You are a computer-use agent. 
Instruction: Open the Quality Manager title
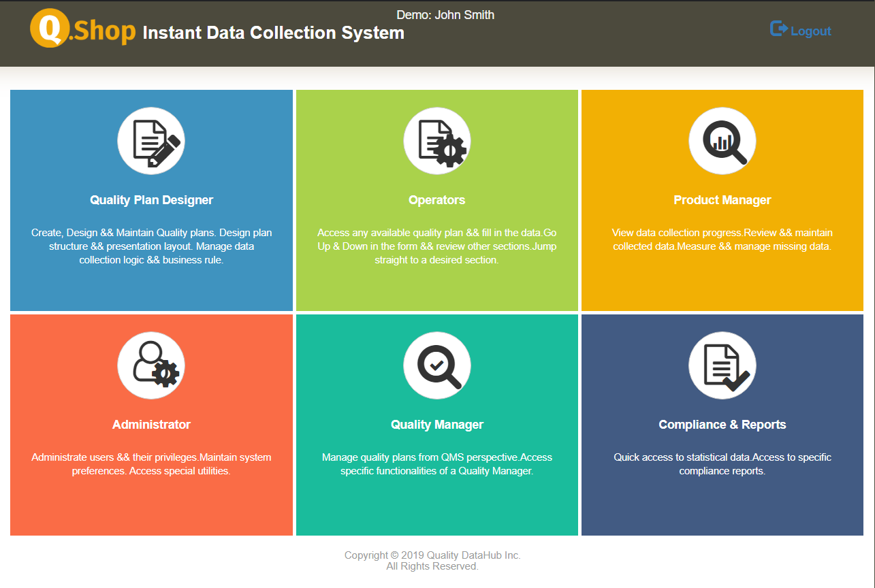point(437,425)
